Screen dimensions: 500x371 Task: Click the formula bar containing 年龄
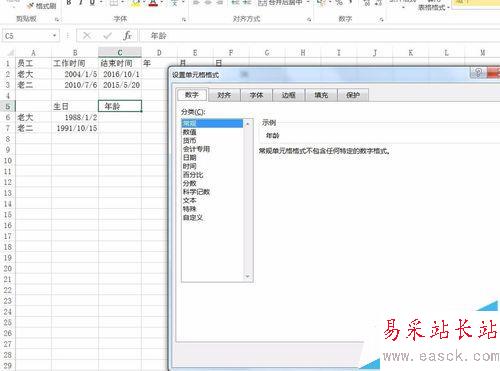coord(320,36)
